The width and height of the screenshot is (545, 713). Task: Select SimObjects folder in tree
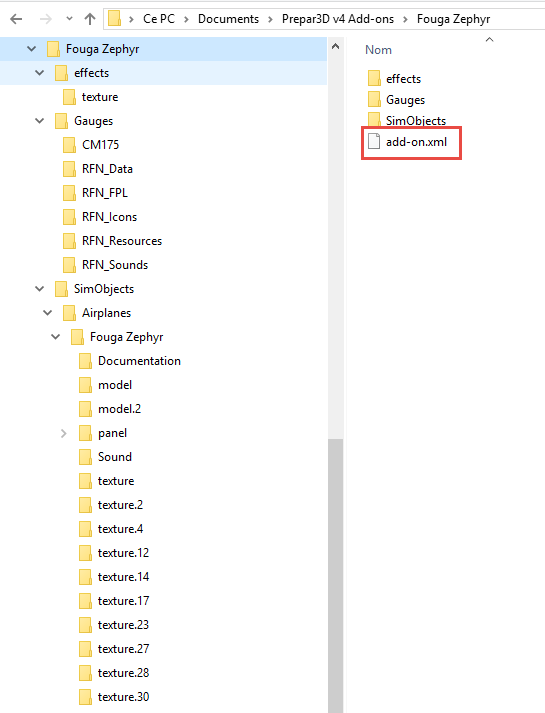tap(104, 289)
